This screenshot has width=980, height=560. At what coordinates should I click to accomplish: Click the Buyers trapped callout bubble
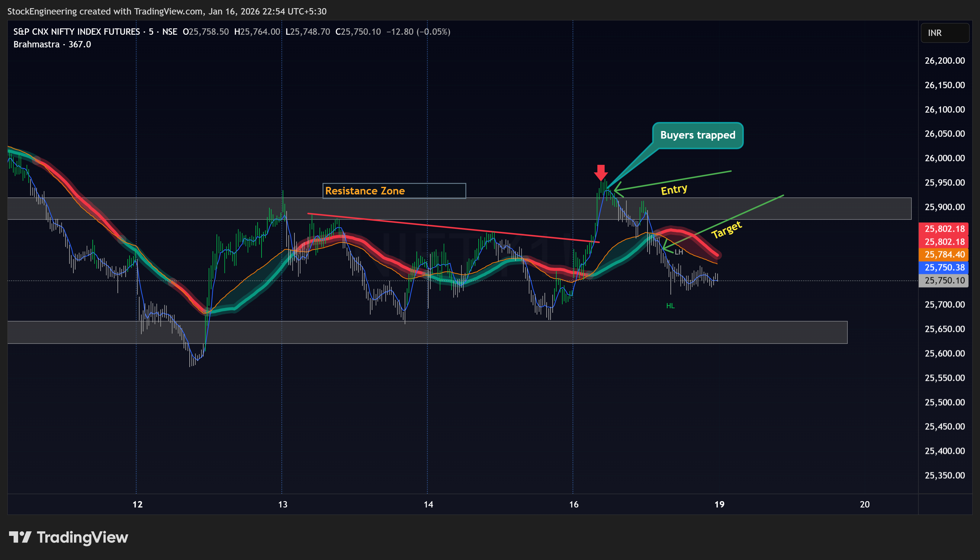(697, 135)
